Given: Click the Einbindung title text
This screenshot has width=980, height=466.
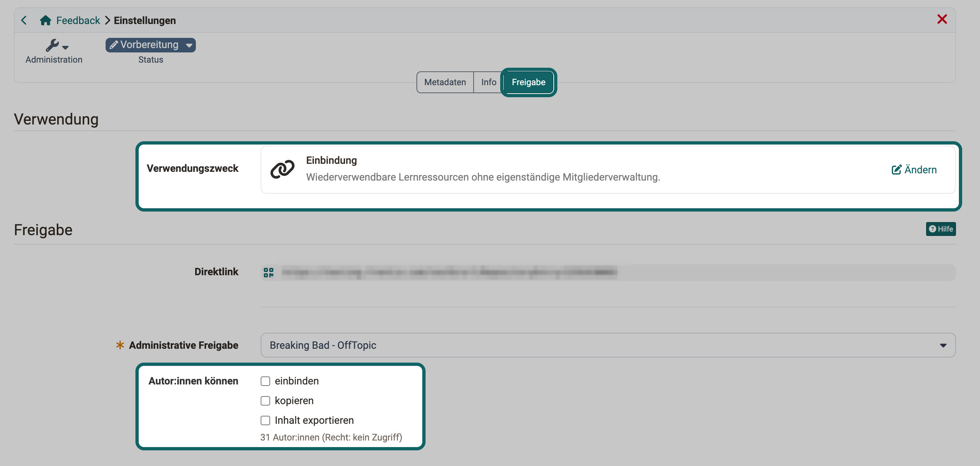Looking at the screenshot, I should click(331, 160).
